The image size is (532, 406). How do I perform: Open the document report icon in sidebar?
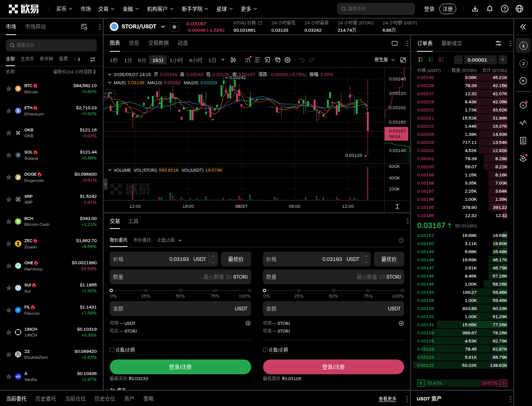tap(523, 141)
